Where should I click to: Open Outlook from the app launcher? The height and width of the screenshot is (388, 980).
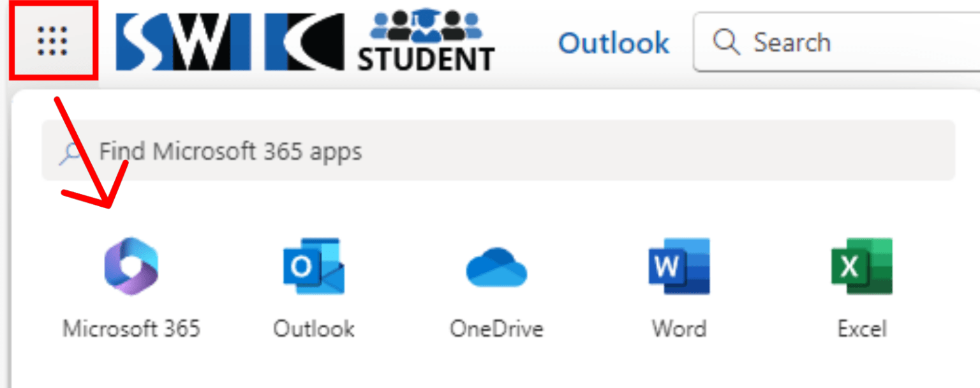click(x=313, y=267)
